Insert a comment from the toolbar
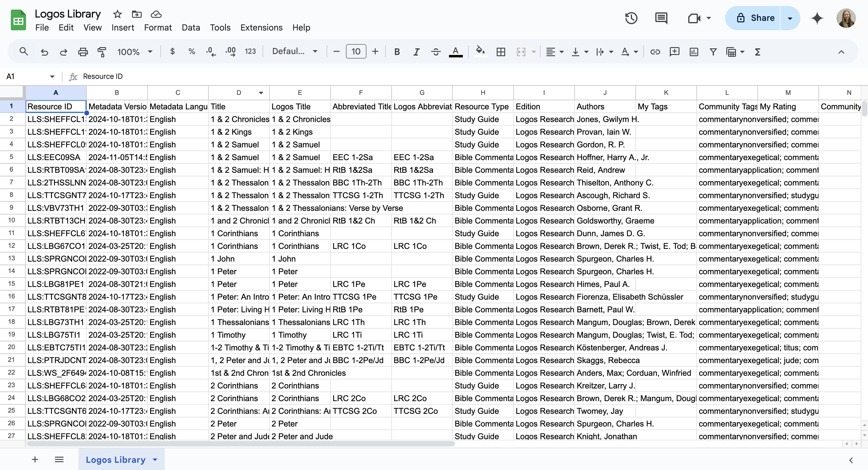 pos(674,52)
